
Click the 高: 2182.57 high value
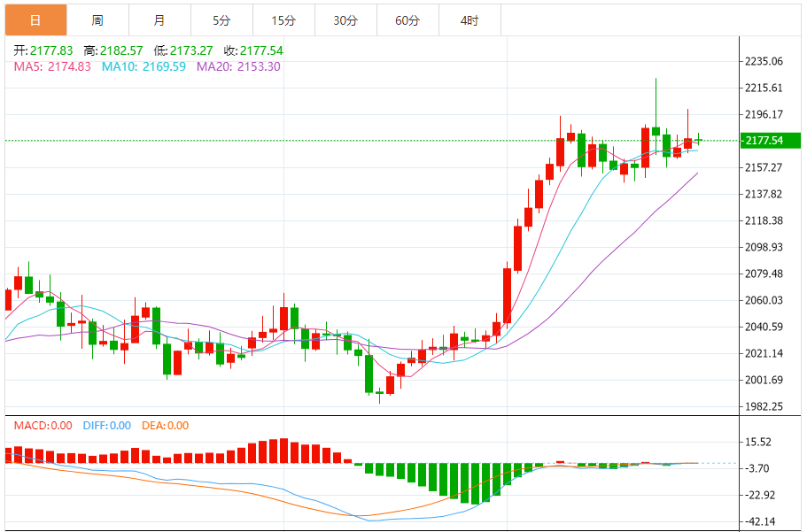(x=113, y=50)
